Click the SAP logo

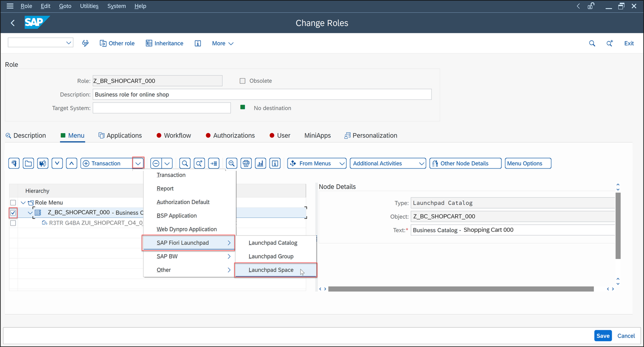click(37, 22)
